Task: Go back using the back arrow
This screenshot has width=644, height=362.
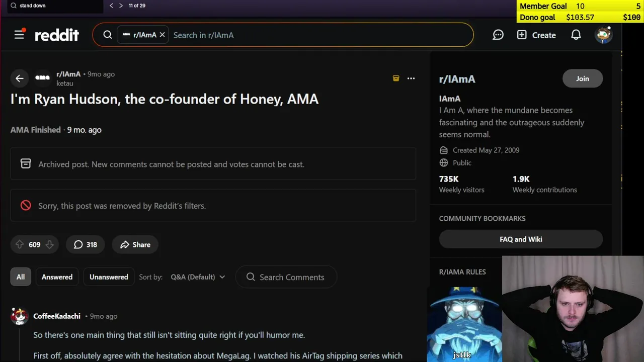Action: pyautogui.click(x=19, y=78)
